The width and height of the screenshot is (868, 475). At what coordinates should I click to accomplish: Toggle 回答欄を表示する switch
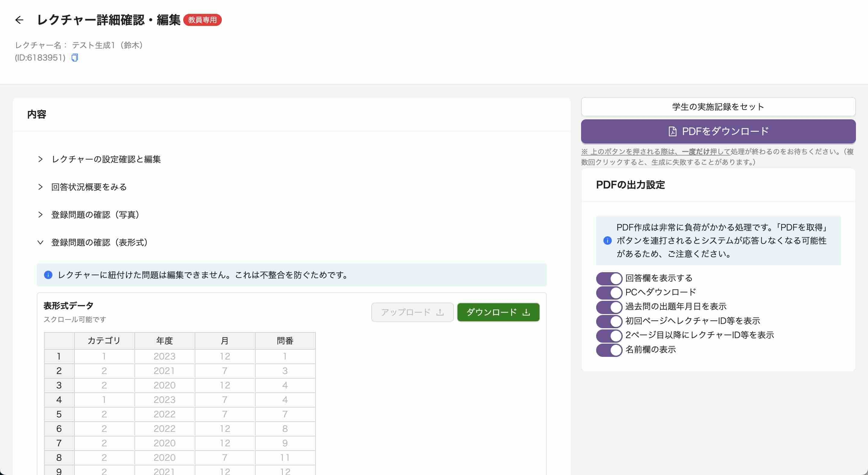pyautogui.click(x=609, y=278)
